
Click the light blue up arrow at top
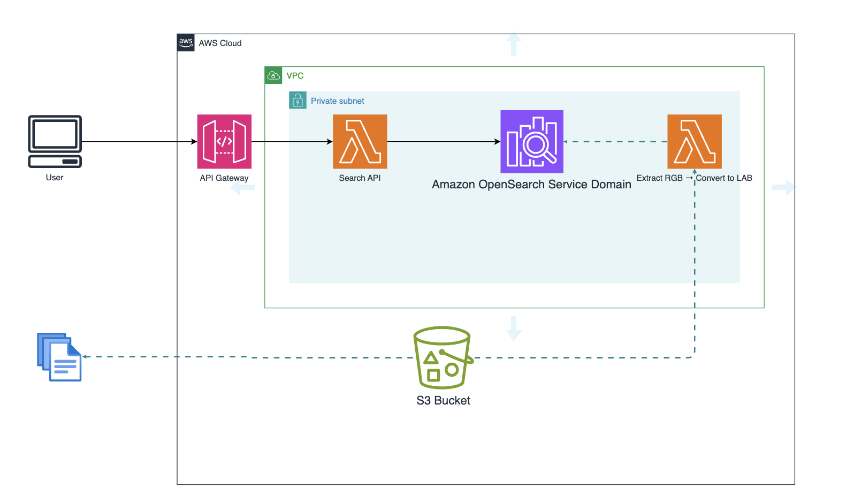(x=514, y=44)
